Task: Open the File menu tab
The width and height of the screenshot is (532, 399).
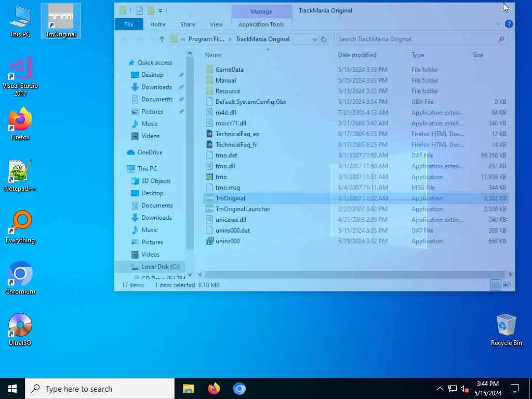Action: (129, 24)
